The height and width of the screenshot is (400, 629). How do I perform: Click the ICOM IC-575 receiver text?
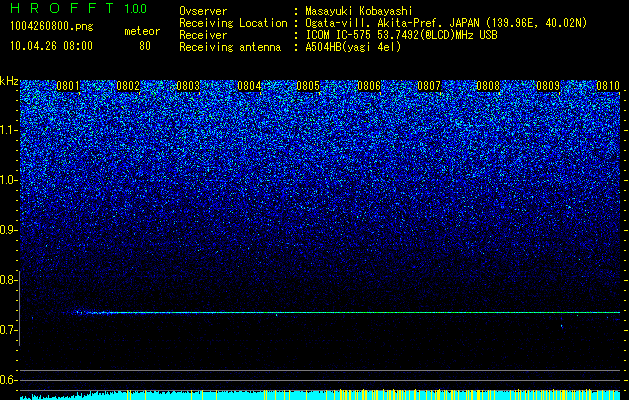point(401,35)
